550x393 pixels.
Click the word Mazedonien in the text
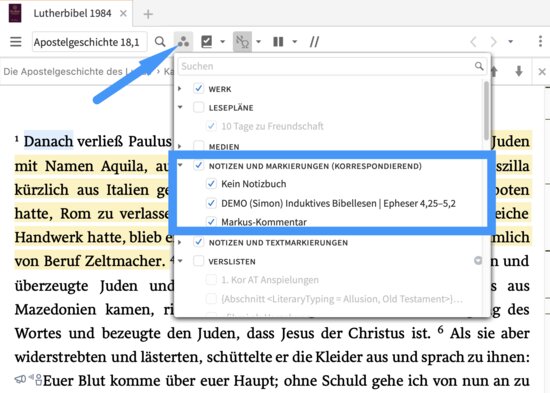click(55, 309)
